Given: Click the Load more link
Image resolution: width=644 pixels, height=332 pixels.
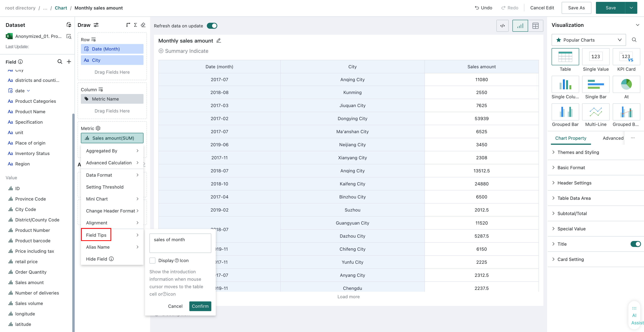Looking at the screenshot, I should pyautogui.click(x=348, y=297).
